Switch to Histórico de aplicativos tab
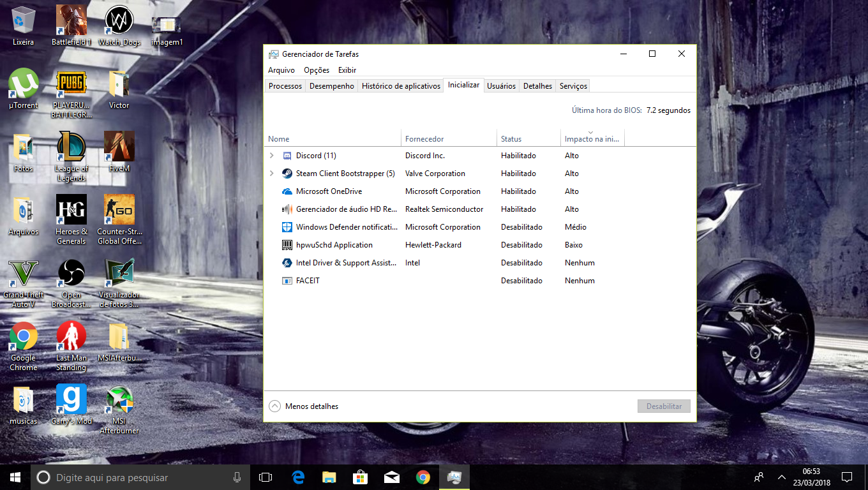 (x=401, y=86)
